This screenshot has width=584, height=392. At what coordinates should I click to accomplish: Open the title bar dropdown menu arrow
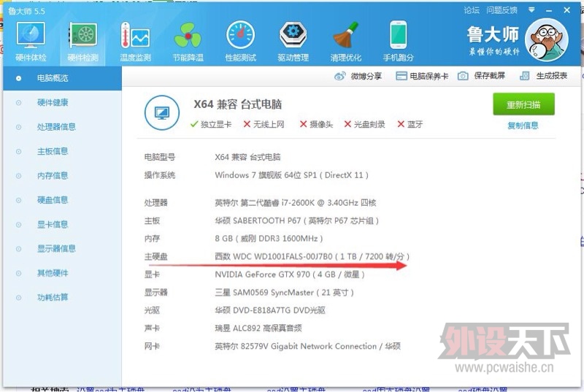point(531,9)
